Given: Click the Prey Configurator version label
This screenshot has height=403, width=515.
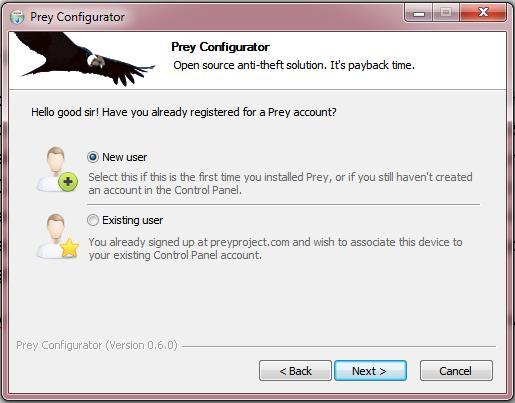Looking at the screenshot, I should tap(97, 345).
